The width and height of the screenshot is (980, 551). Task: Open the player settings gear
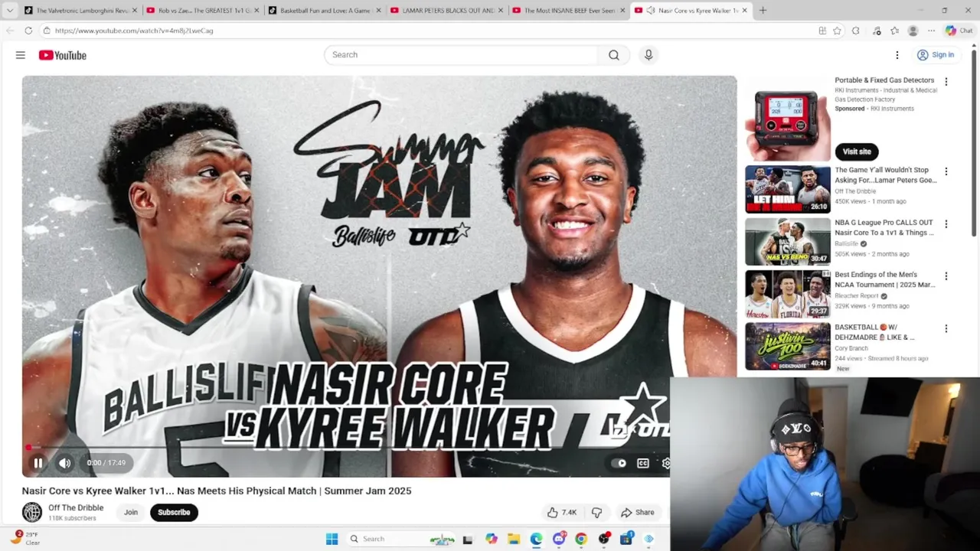coord(665,463)
